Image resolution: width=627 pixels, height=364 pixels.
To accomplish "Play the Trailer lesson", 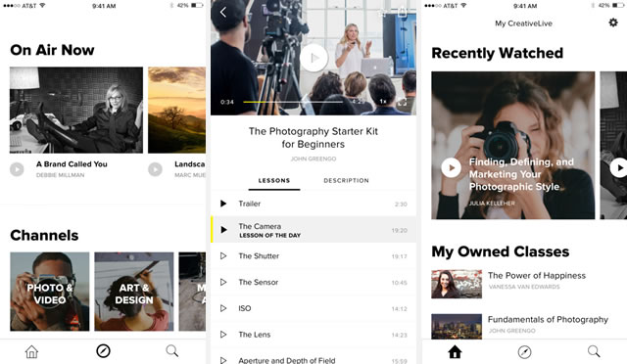I will pyautogui.click(x=313, y=204).
